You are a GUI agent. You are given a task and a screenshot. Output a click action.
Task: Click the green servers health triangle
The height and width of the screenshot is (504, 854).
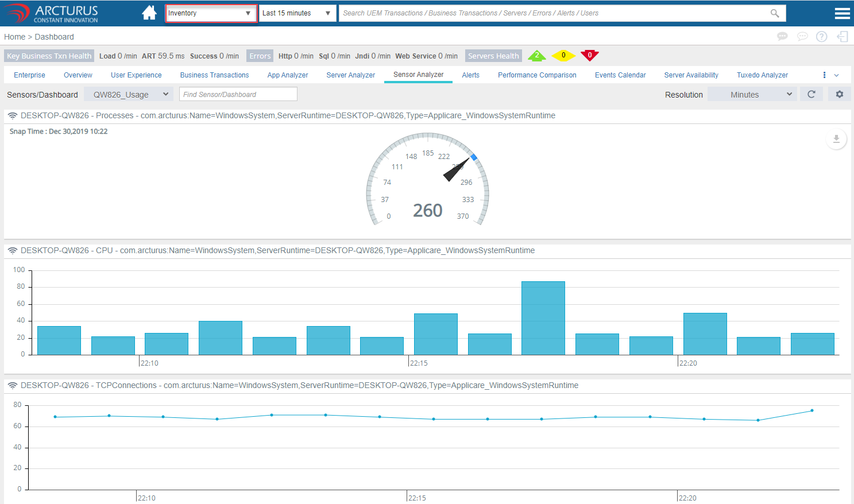(537, 56)
